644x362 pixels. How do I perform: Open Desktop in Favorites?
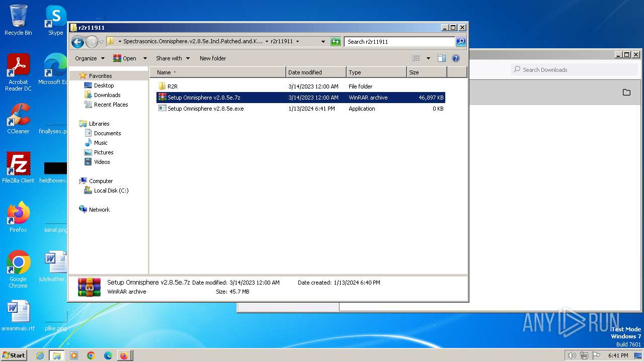point(104,85)
